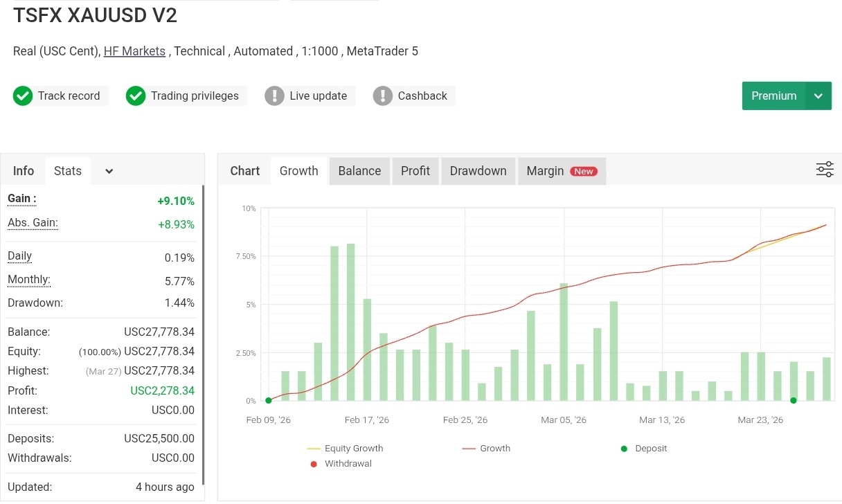Toggle Deposit markers in legend
The height and width of the screenshot is (504, 842).
(x=643, y=449)
